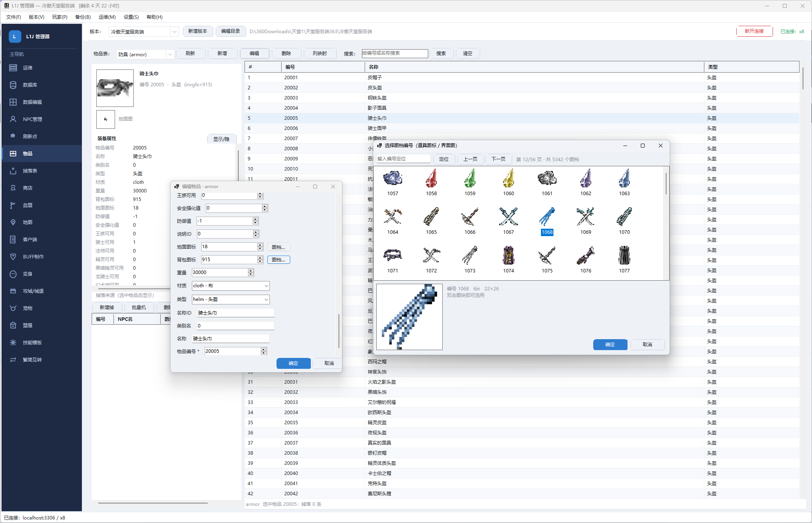The height and width of the screenshot is (523, 812).
Task: Open the 地图 sidebar item
Action: point(42,222)
